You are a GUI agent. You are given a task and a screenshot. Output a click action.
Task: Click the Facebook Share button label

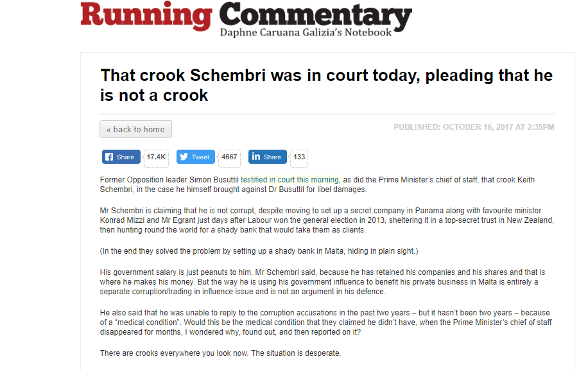pos(125,157)
